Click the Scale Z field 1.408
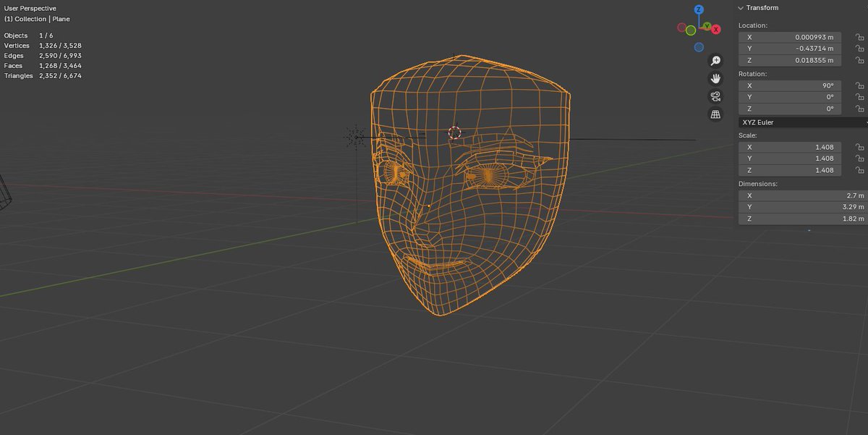 790,170
